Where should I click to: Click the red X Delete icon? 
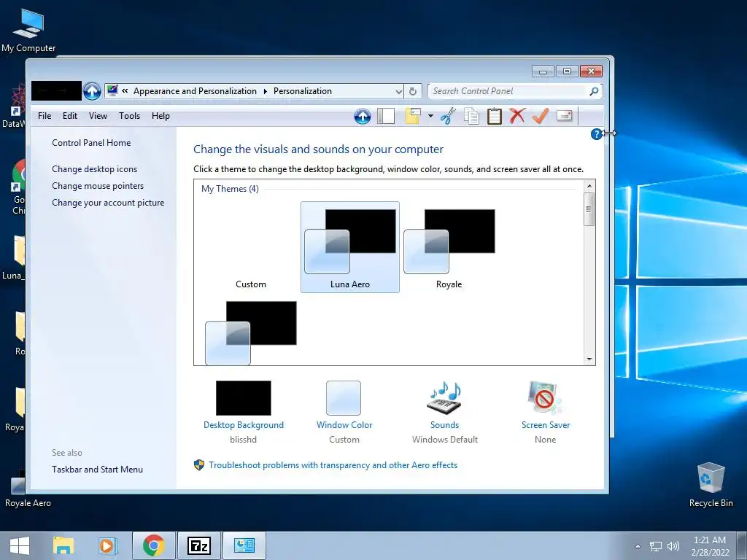517,116
